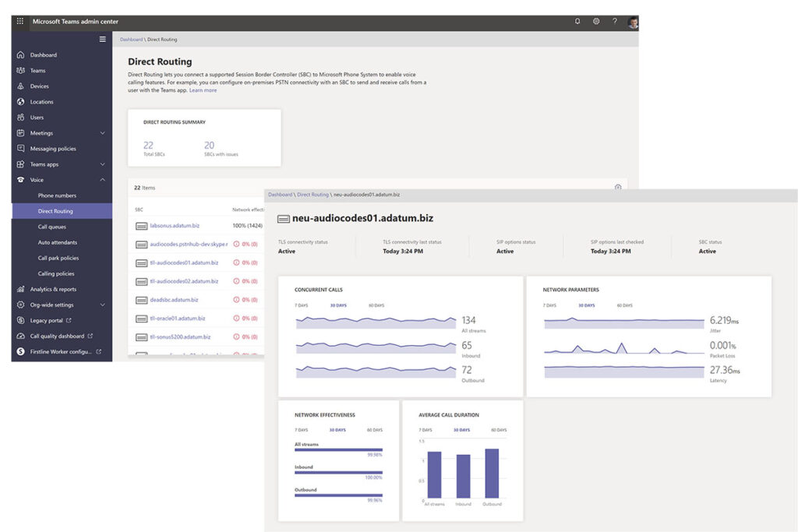Click the notifications bell in the top bar
Image resolution: width=798 pixels, height=532 pixels.
[577, 21]
